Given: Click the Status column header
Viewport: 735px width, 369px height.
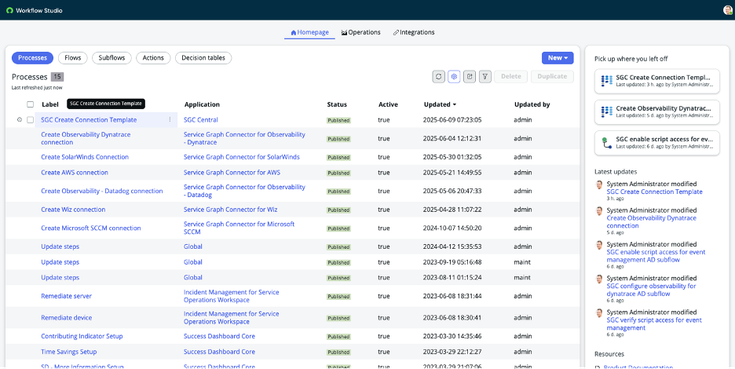Looking at the screenshot, I should pyautogui.click(x=337, y=104).
